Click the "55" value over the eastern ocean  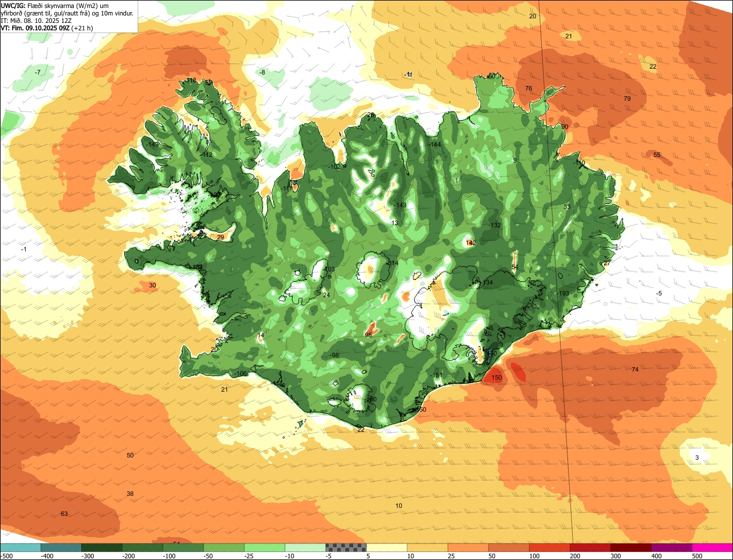657,155
